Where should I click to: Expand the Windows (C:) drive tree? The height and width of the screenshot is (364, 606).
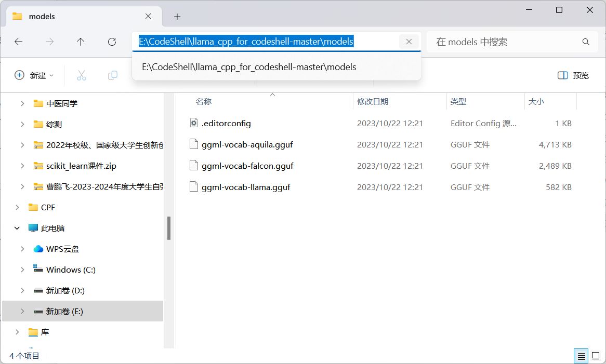click(22, 269)
